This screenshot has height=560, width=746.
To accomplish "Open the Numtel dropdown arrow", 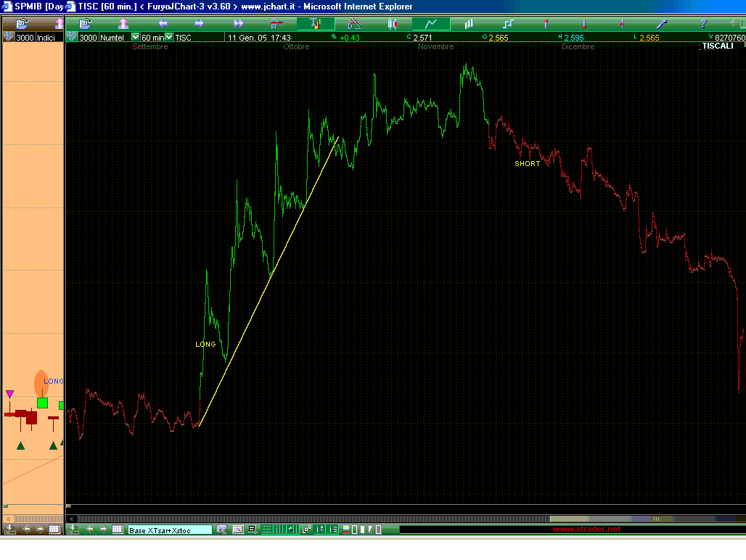I will 135,37.
